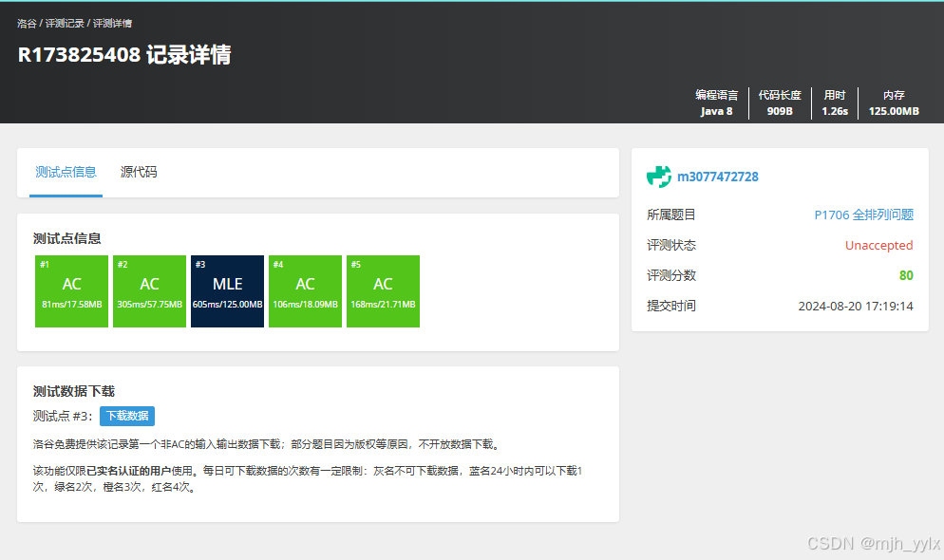
Task: Click the Unaccepted status text
Action: click(879, 246)
